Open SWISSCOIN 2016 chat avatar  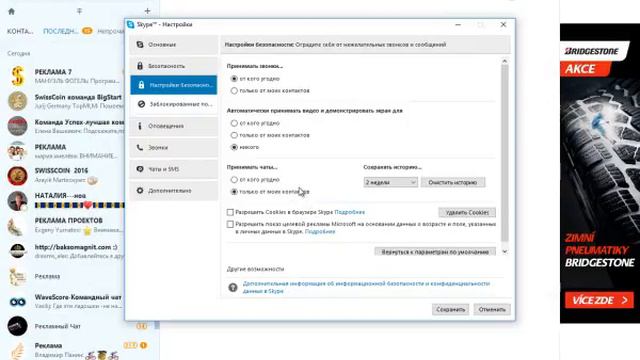pos(18,176)
